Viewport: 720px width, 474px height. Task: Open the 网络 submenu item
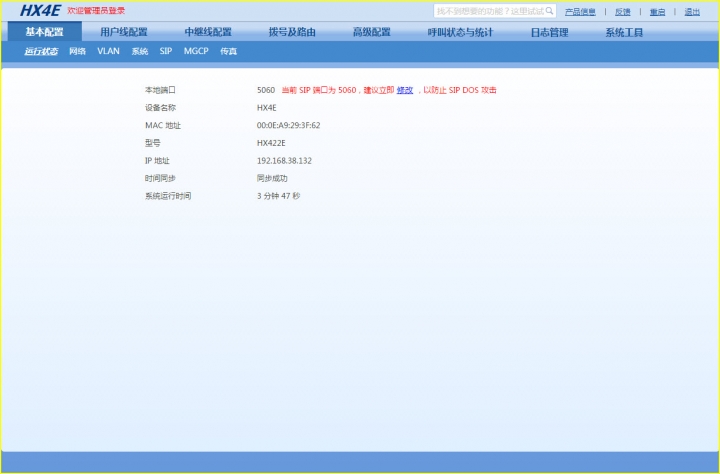(78, 51)
